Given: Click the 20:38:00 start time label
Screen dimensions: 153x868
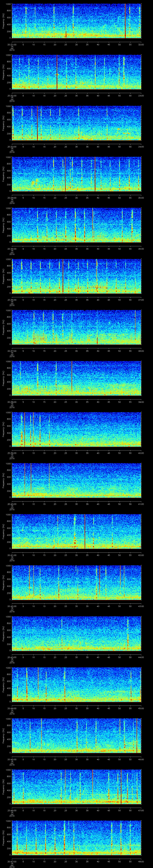Looking at the screenshot, I should click(x=12, y=402).
